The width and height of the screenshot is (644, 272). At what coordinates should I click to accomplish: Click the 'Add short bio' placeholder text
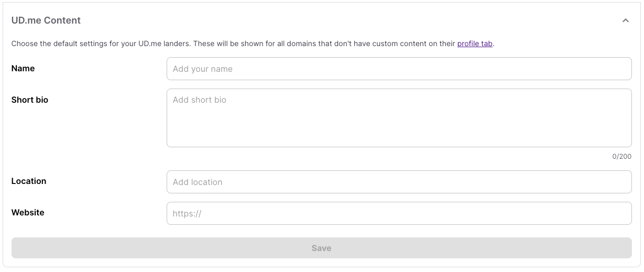[x=200, y=100]
